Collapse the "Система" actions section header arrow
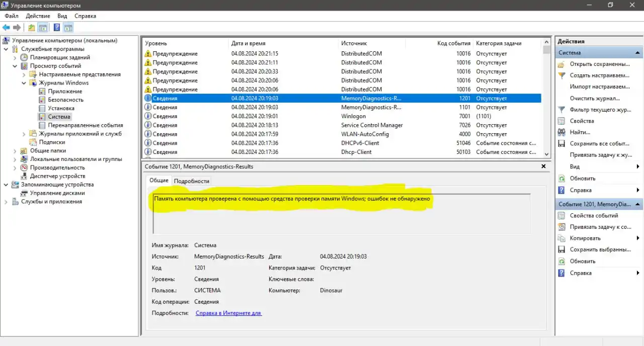Image resolution: width=644 pixels, height=346 pixels. pyautogui.click(x=637, y=53)
